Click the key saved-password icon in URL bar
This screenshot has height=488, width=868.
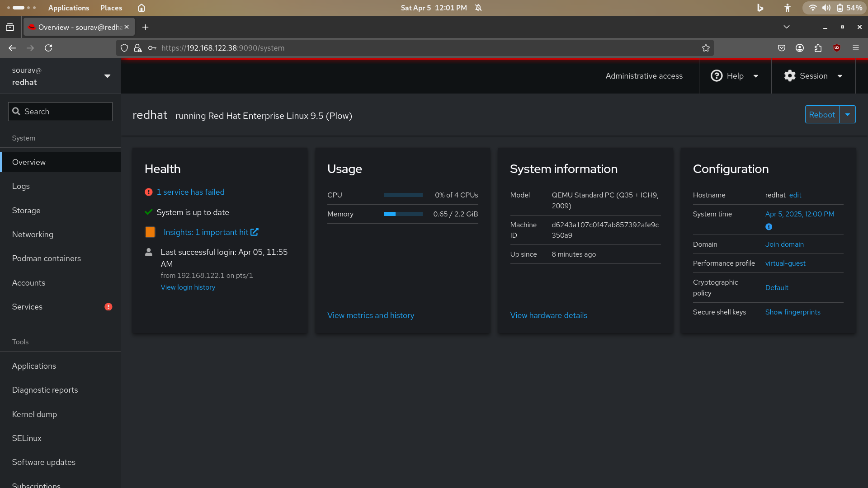click(152, 48)
